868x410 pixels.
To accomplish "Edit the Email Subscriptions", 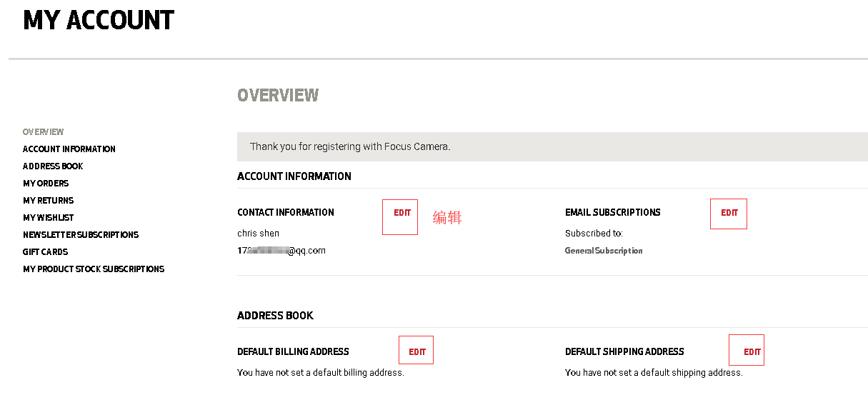I will click(x=729, y=213).
